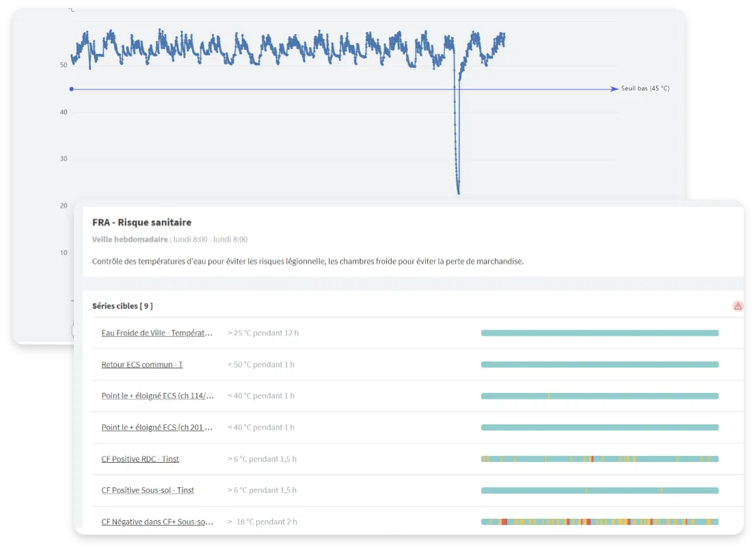The image size is (756, 551).
Task: Click the FRA - Risque sanitaire title
Action: click(141, 222)
